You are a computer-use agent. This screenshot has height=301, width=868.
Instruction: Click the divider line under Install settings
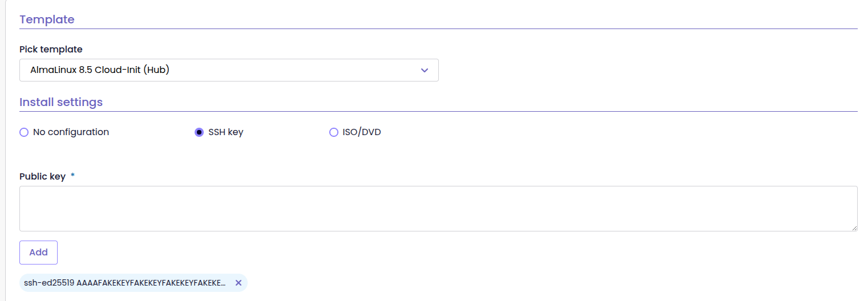[x=438, y=111]
